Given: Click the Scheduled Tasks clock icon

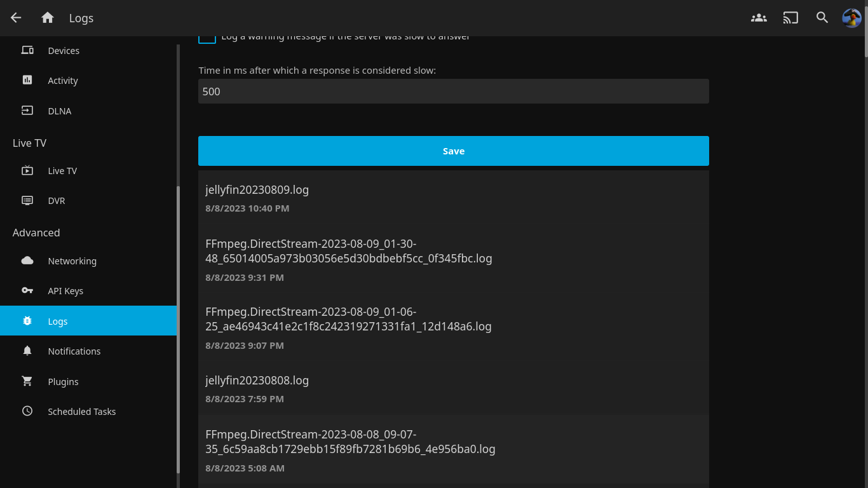Looking at the screenshot, I should (27, 411).
